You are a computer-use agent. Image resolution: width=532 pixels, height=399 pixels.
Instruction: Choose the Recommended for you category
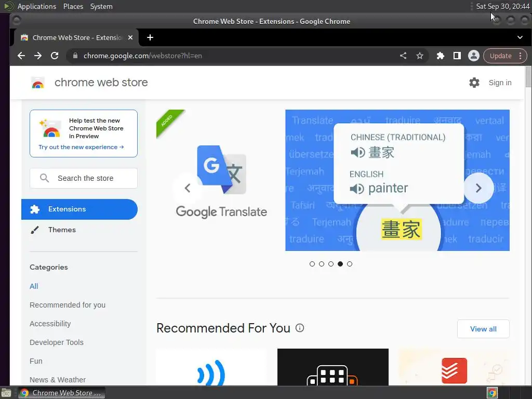68,304
